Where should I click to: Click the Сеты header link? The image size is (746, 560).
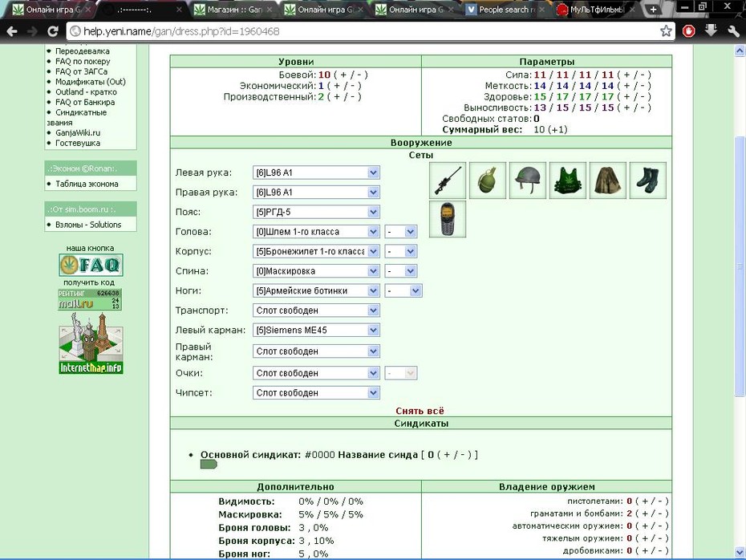coord(420,155)
